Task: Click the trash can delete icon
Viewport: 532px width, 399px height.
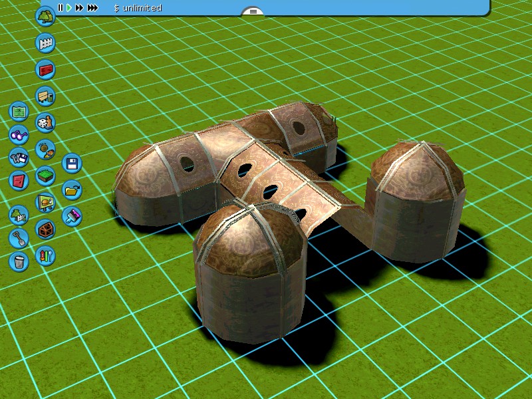Action: point(19,261)
